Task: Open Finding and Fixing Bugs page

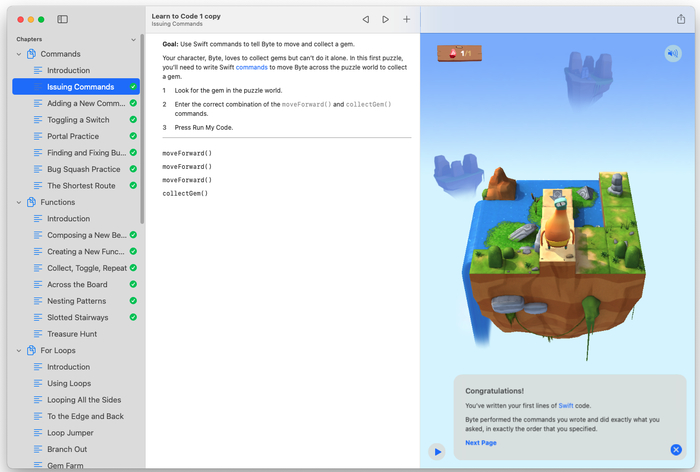Action: coord(76,153)
